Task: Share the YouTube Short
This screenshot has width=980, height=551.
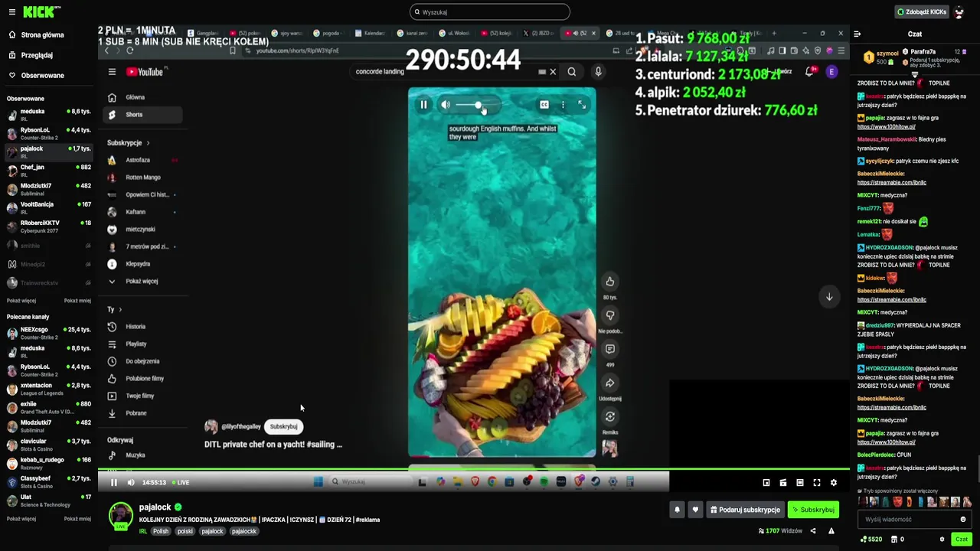Action: [610, 383]
